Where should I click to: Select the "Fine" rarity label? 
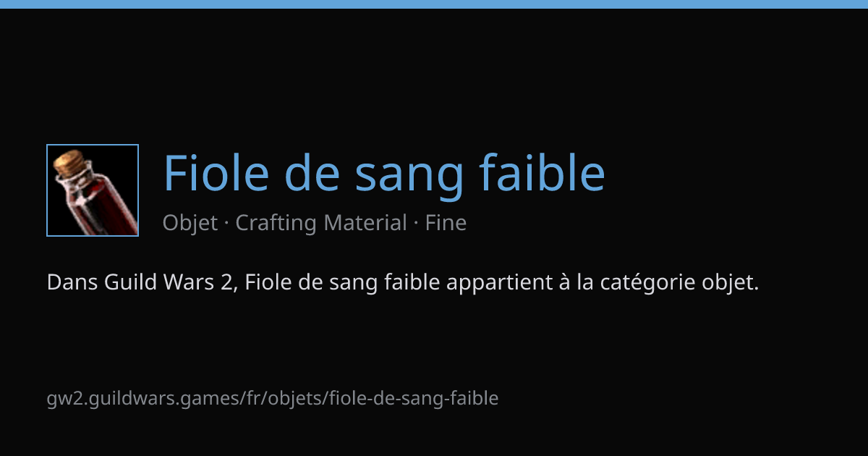pyautogui.click(x=446, y=223)
